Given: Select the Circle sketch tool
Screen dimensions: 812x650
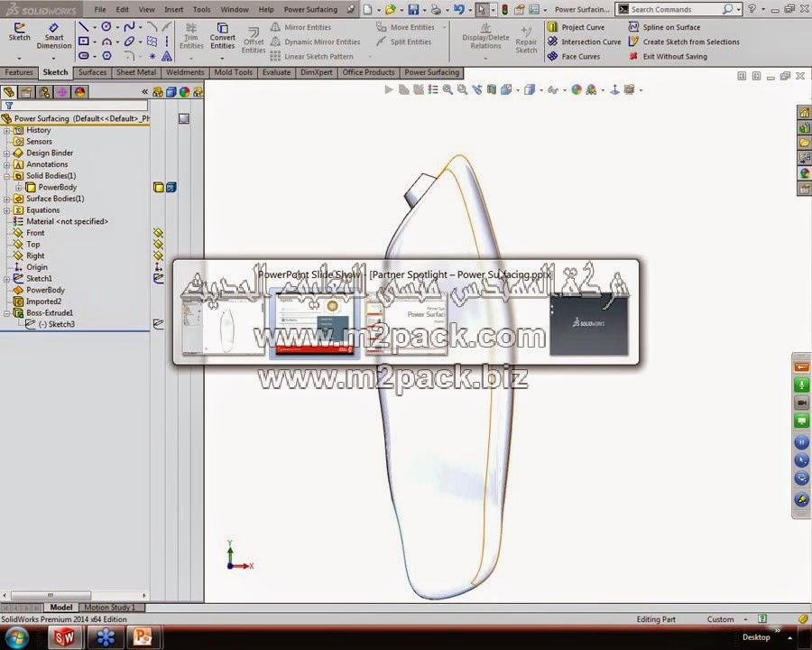Looking at the screenshot, I should 106,27.
